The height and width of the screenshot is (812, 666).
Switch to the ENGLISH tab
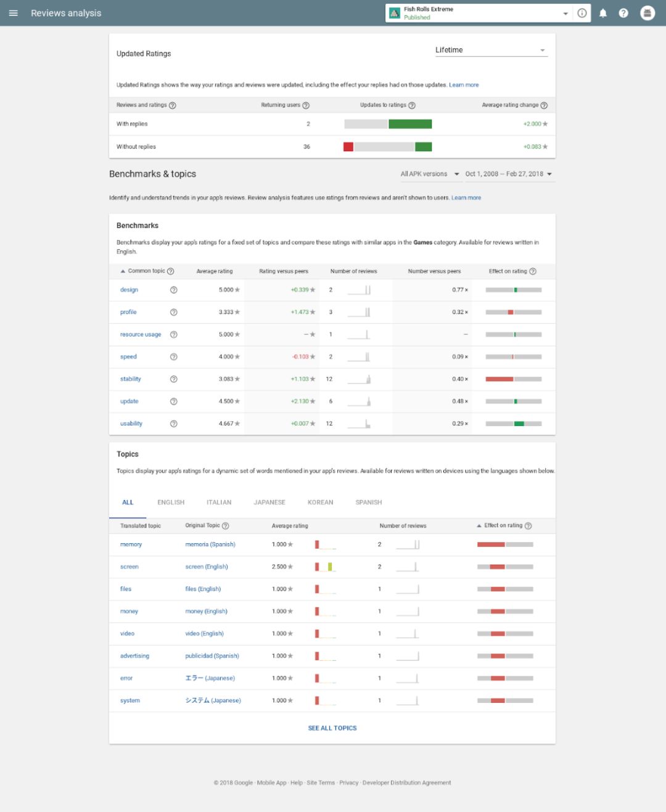coord(171,502)
